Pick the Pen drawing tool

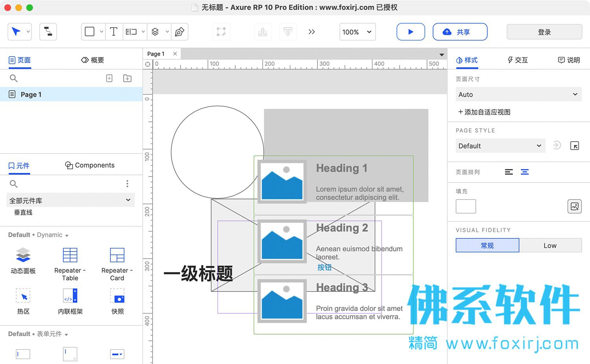tap(180, 32)
